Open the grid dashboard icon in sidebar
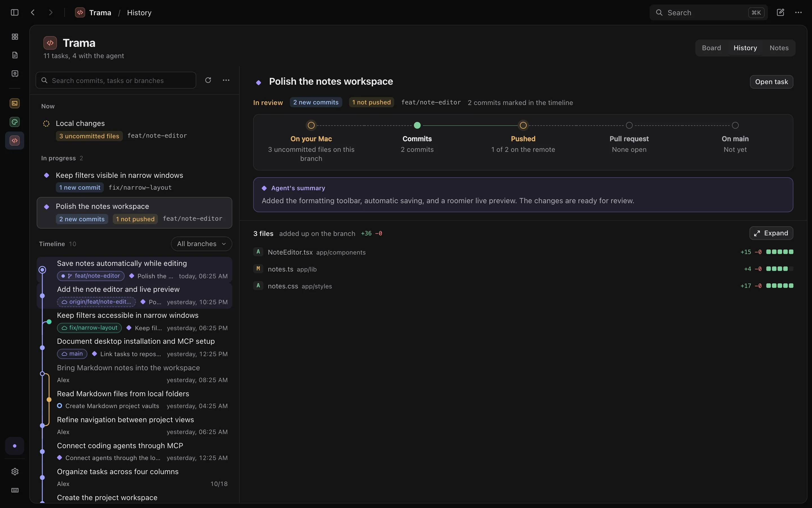Viewport: 812px width, 508px height. pos(15,37)
